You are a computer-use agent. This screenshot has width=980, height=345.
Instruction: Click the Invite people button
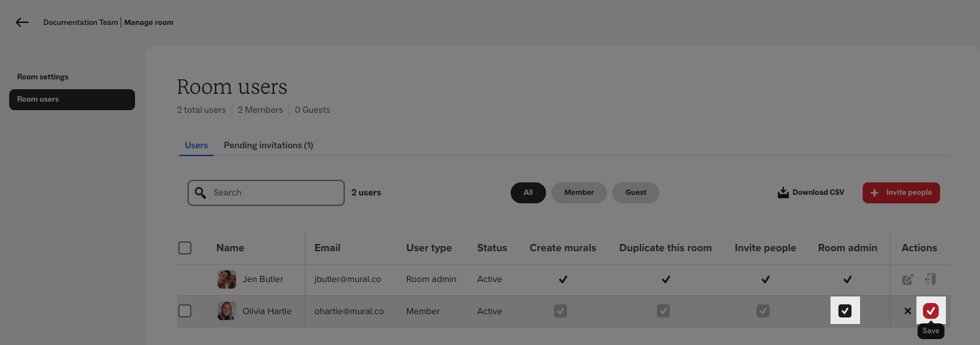(x=901, y=193)
